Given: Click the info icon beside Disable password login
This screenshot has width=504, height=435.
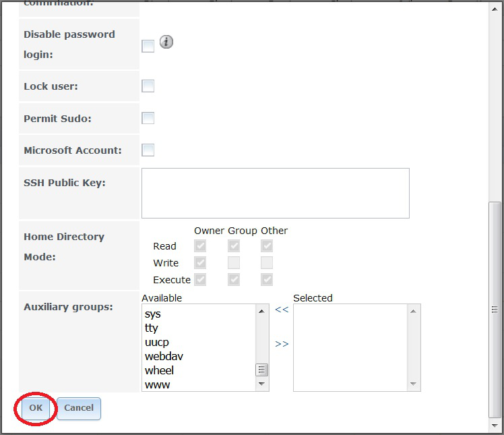Looking at the screenshot, I should pos(166,42).
